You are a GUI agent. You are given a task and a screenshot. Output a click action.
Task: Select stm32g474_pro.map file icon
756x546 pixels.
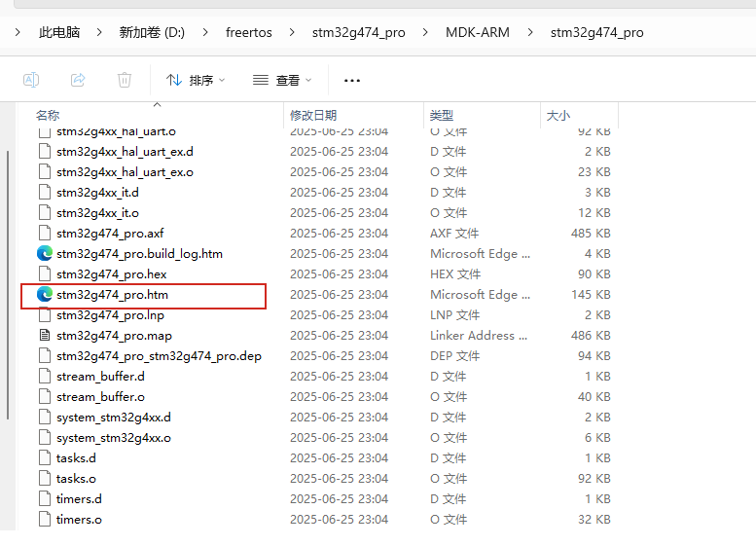point(45,335)
